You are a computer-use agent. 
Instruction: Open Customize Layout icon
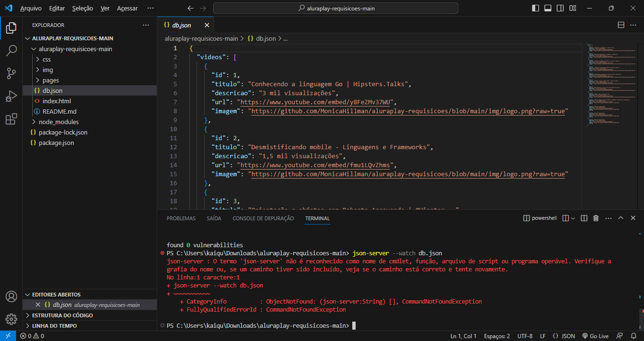coord(572,8)
